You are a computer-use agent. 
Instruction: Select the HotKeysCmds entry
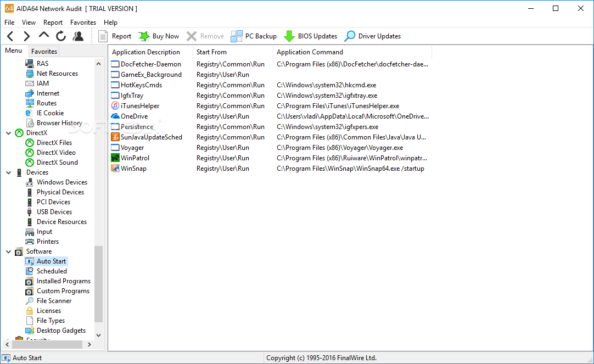click(141, 85)
